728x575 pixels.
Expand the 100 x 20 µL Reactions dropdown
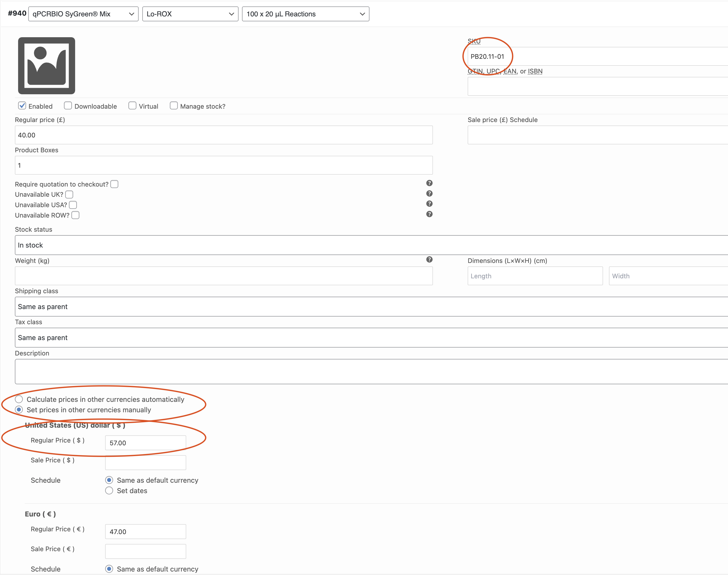[x=305, y=14]
